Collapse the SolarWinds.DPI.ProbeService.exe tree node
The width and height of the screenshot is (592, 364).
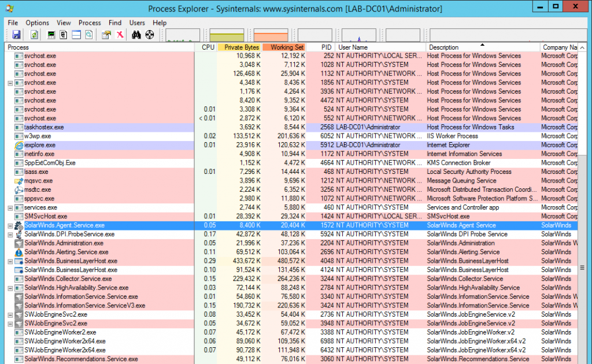[10, 235]
